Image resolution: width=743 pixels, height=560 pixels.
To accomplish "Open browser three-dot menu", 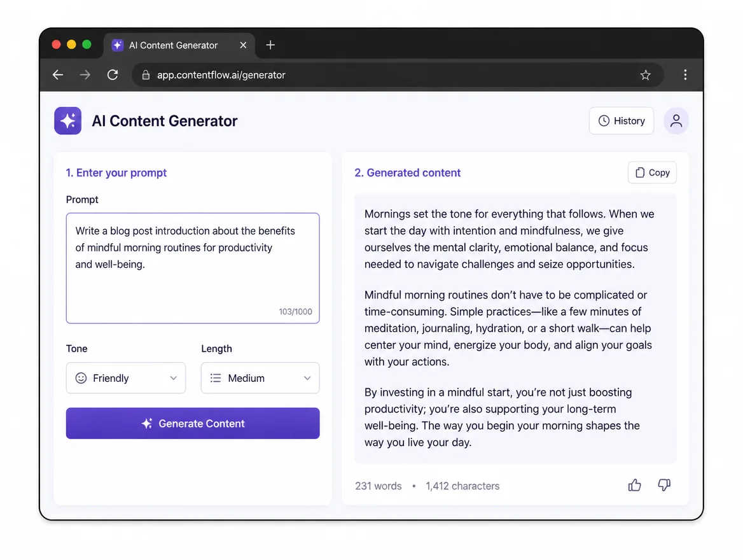I will coord(684,75).
